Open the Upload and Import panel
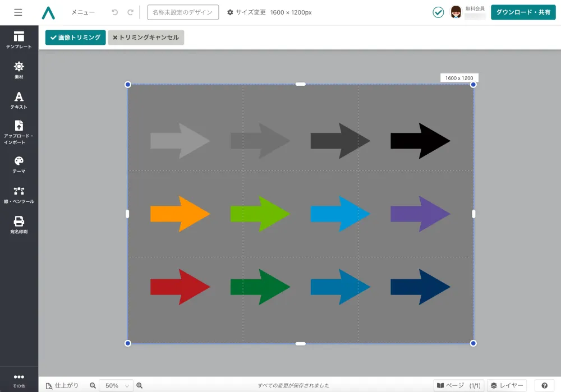The width and height of the screenshot is (561, 392). coord(19,132)
